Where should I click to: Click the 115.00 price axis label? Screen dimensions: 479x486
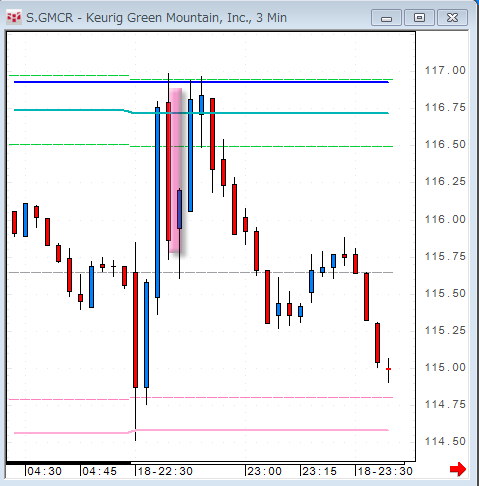click(445, 367)
